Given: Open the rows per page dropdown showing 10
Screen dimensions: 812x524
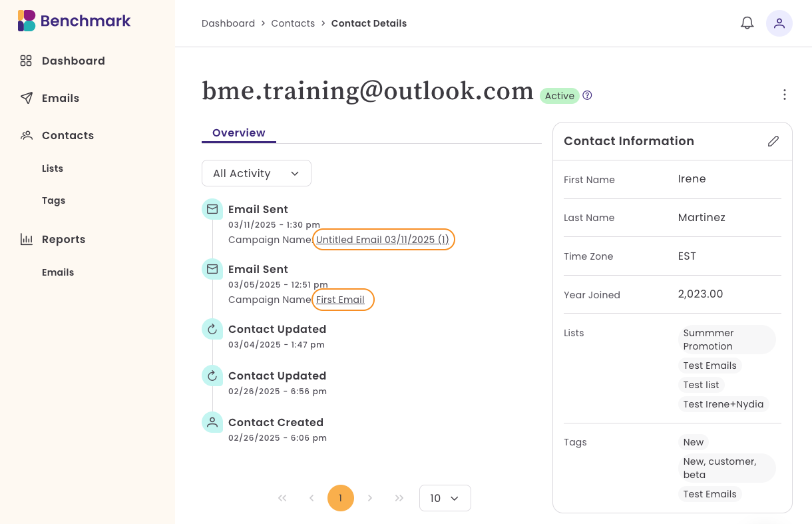Looking at the screenshot, I should (445, 498).
